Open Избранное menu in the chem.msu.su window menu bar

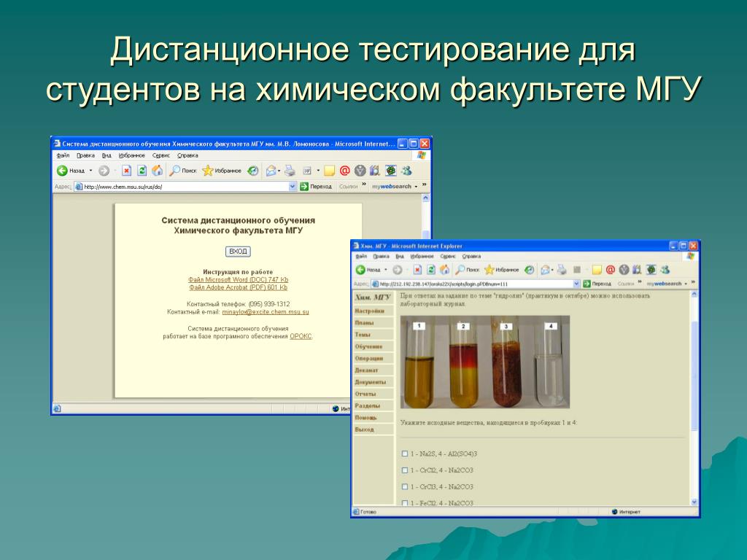pos(132,155)
